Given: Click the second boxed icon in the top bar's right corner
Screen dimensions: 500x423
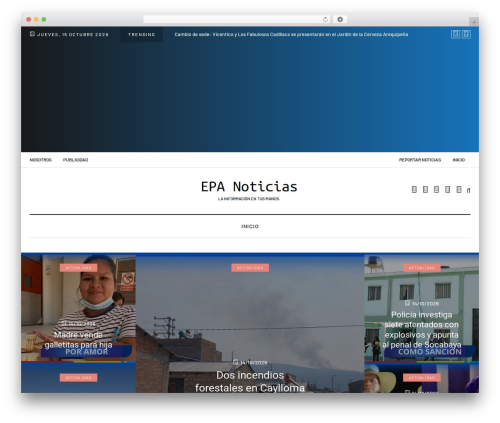Looking at the screenshot, I should pos(466,34).
